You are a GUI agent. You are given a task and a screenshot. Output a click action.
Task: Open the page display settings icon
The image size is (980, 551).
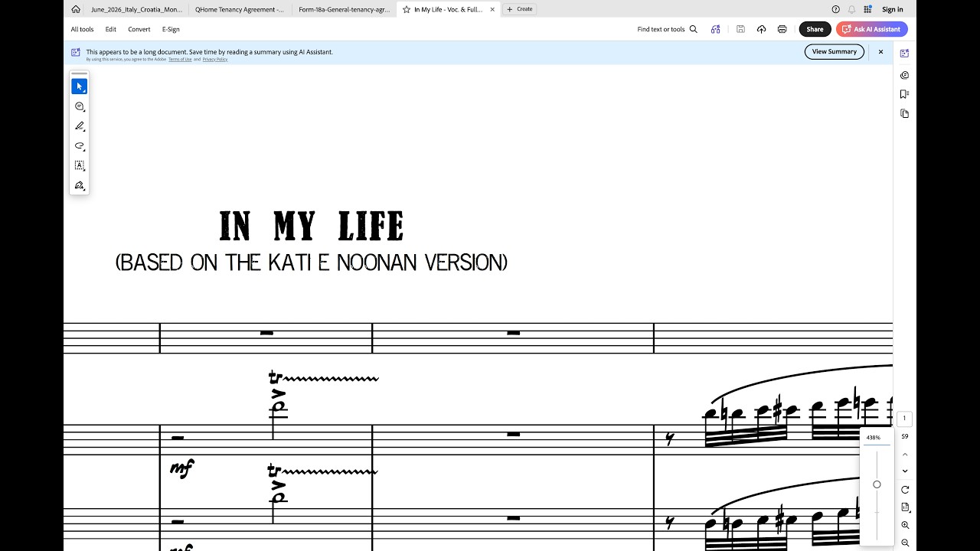click(x=905, y=507)
